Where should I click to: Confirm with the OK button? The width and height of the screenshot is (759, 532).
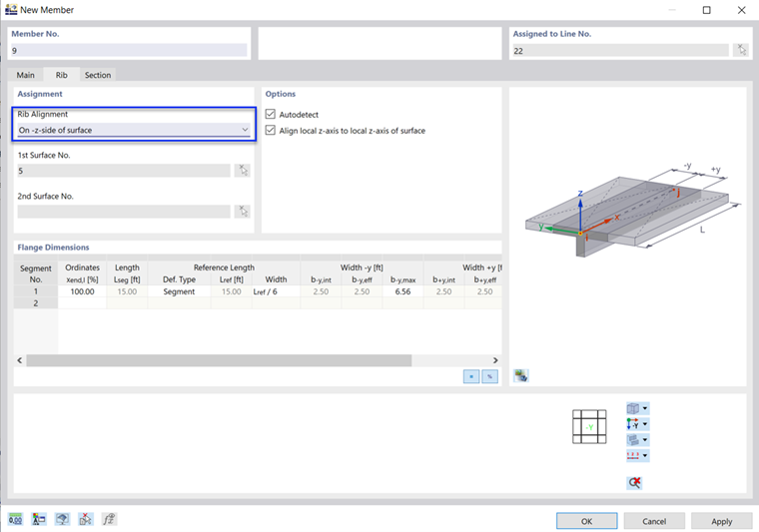(586, 521)
